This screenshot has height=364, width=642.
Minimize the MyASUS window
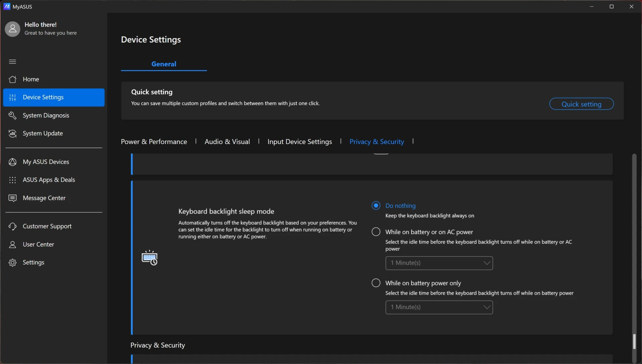pos(592,6)
